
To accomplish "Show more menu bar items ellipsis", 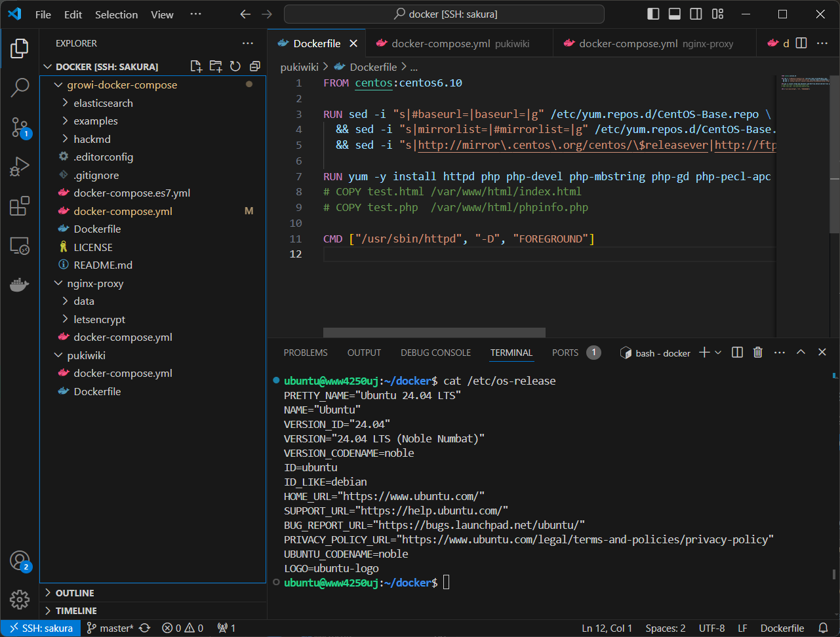I will tap(195, 14).
